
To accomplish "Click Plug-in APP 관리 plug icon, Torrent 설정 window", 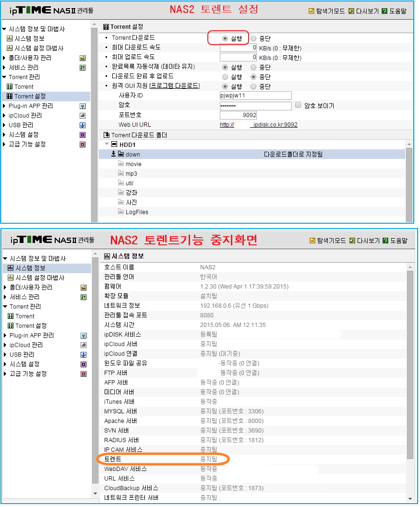I will [x=83, y=106].
